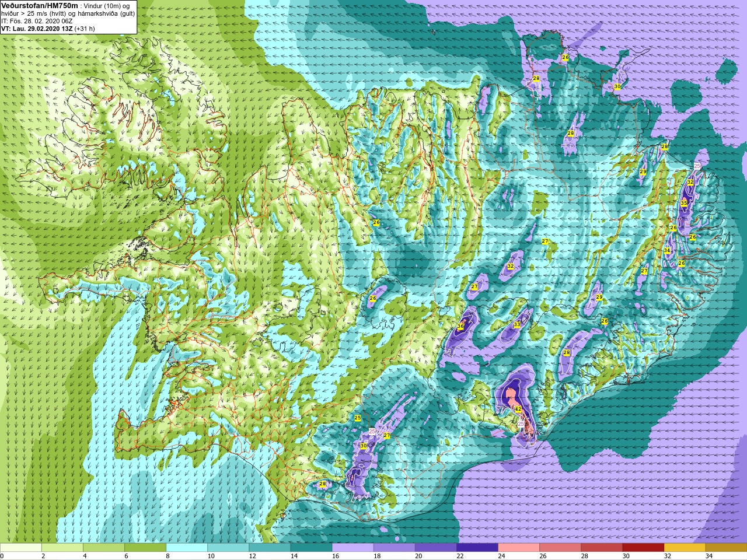
Task: Click the red 28–30 m/s legend swatch
Action: tap(601, 548)
